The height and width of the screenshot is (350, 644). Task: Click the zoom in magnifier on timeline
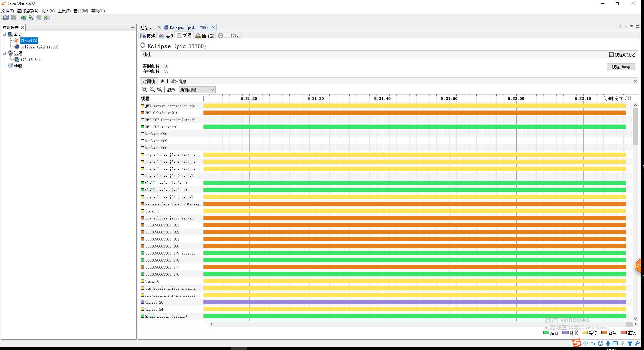tap(144, 90)
